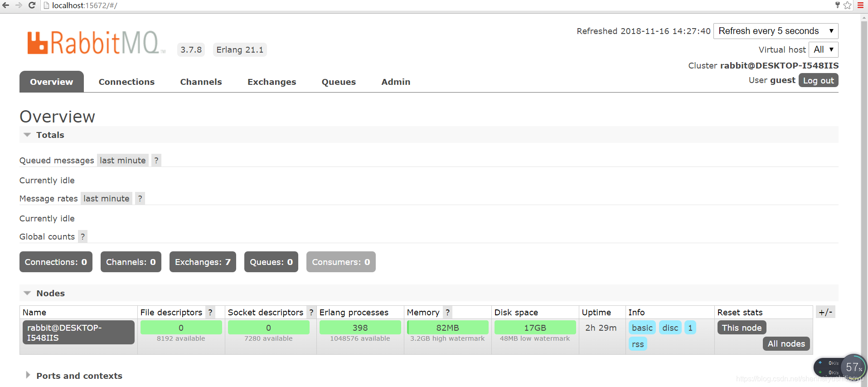Click the disc info tag
Screen dimensions: 868x387
pos(670,328)
